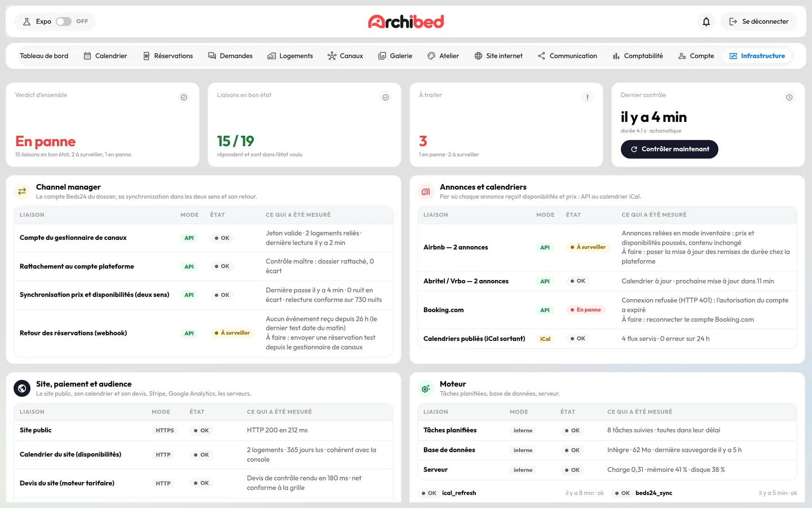812x508 pixels.
Task: Open the Communication tab
Action: point(567,56)
